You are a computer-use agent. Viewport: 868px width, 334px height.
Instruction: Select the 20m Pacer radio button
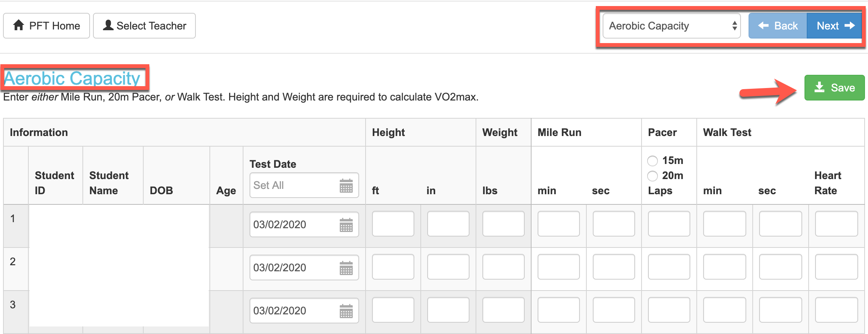coord(653,176)
